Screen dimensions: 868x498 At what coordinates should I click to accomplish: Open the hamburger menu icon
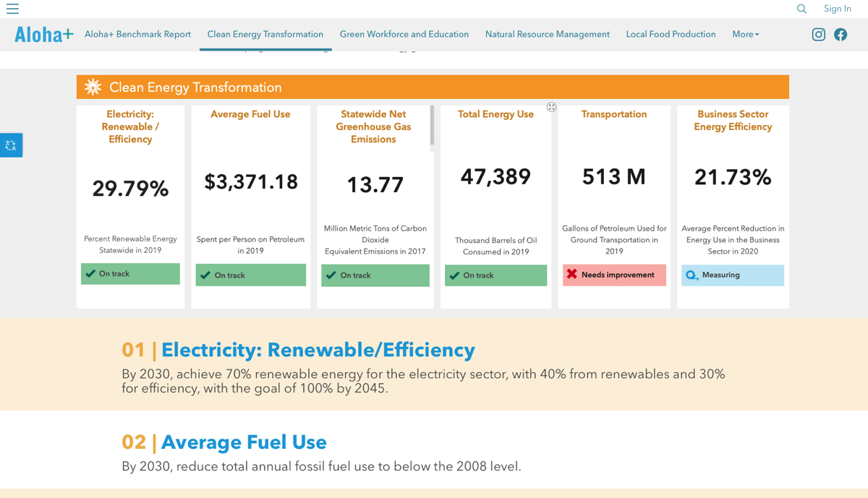[x=12, y=9]
